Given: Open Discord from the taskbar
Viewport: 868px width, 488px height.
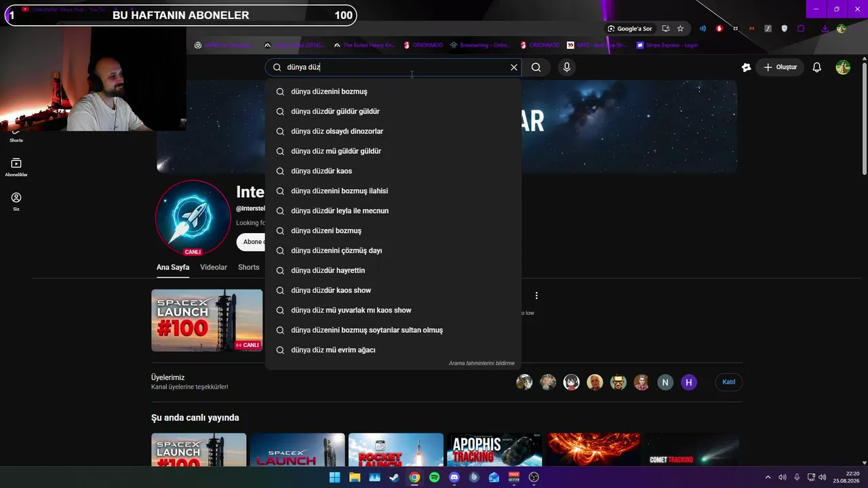Looking at the screenshot, I should click(x=454, y=477).
